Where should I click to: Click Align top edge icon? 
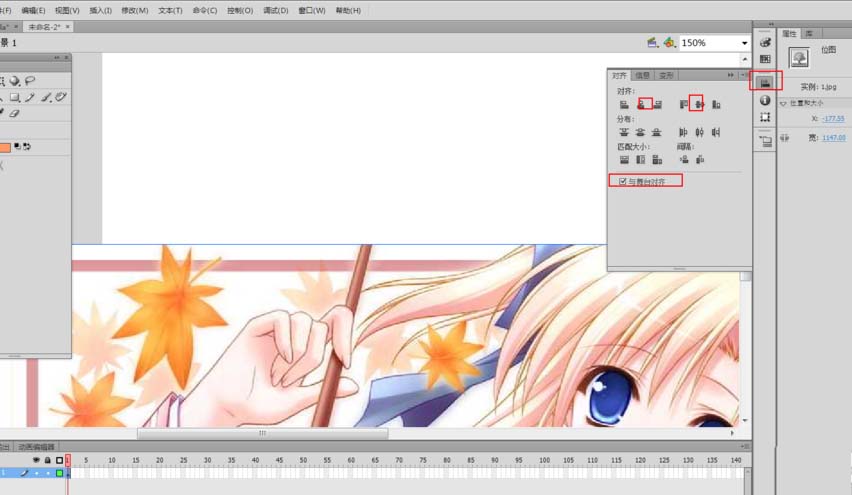point(684,104)
